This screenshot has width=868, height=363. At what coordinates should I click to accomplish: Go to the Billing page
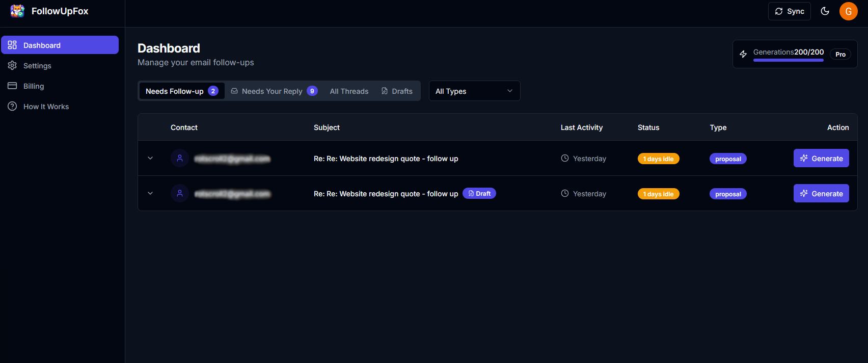pos(60,86)
